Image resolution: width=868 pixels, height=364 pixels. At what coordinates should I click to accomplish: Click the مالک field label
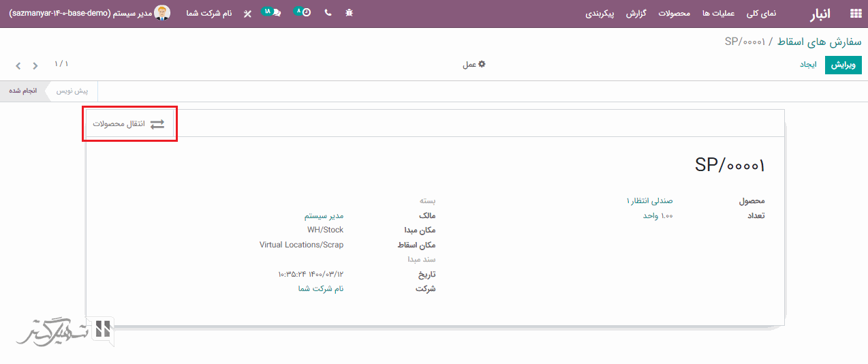(427, 215)
